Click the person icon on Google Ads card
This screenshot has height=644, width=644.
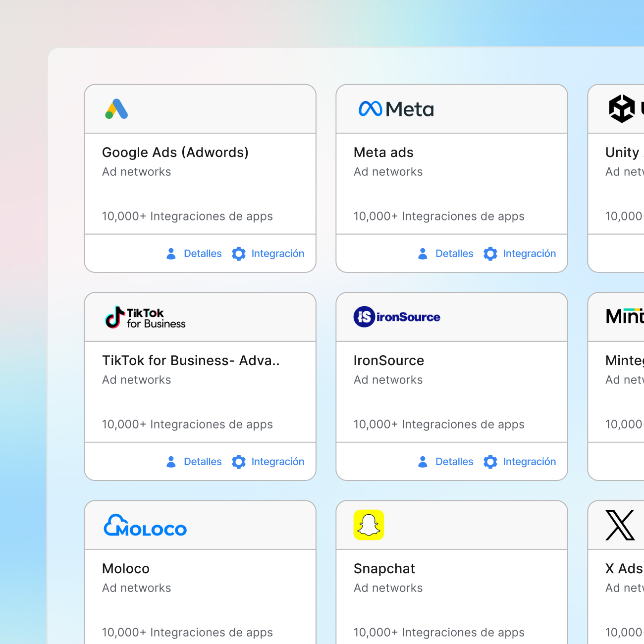click(171, 254)
